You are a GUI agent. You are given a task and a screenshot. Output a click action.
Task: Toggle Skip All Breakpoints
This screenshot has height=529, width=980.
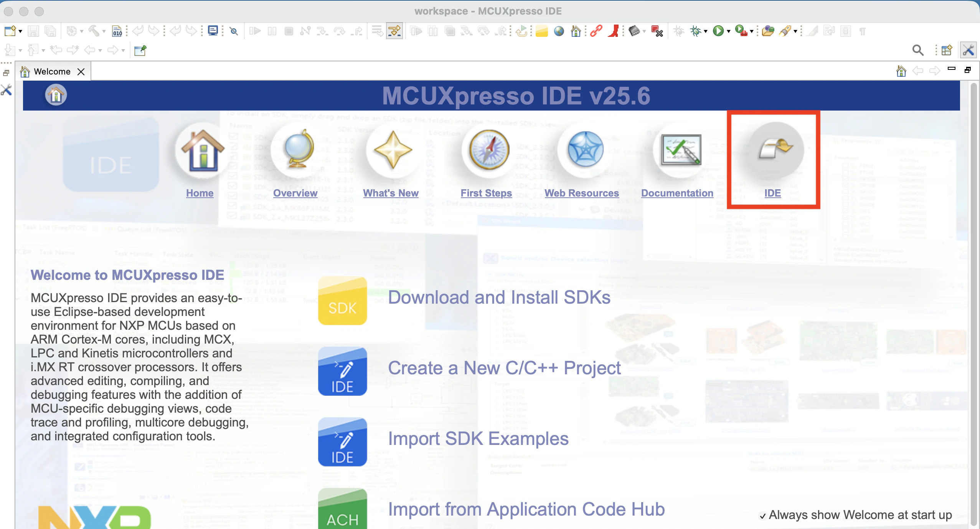(234, 31)
